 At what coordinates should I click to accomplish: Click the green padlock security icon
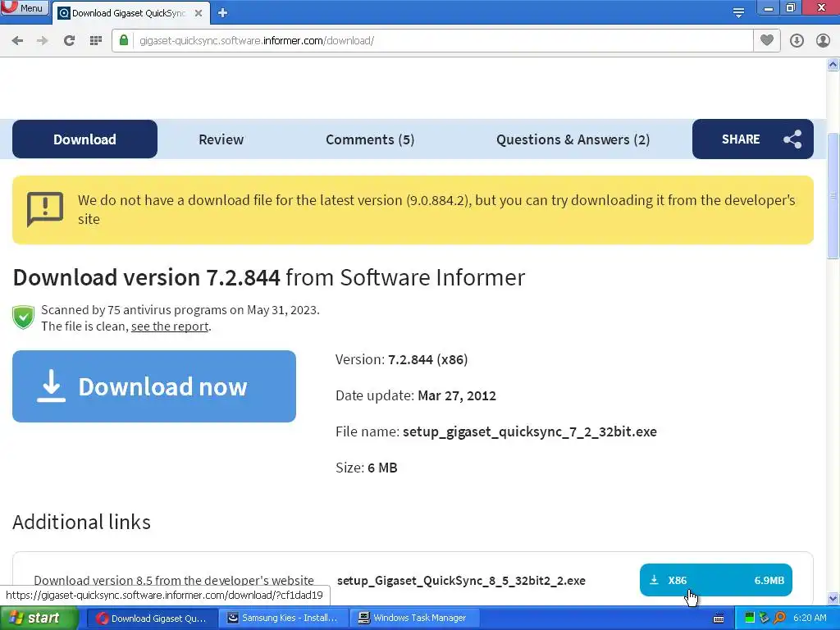pos(124,40)
